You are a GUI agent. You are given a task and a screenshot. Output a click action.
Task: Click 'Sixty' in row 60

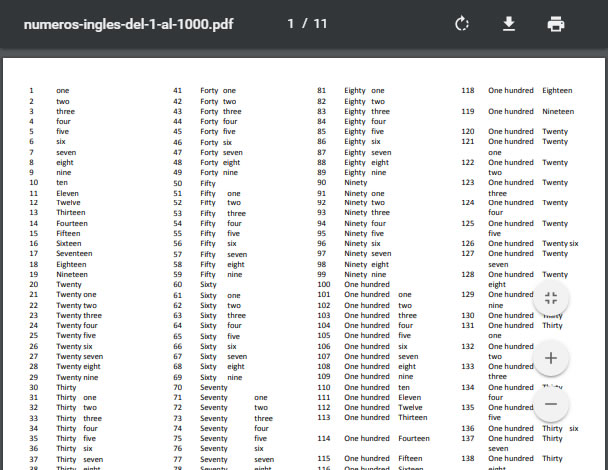[208, 284]
